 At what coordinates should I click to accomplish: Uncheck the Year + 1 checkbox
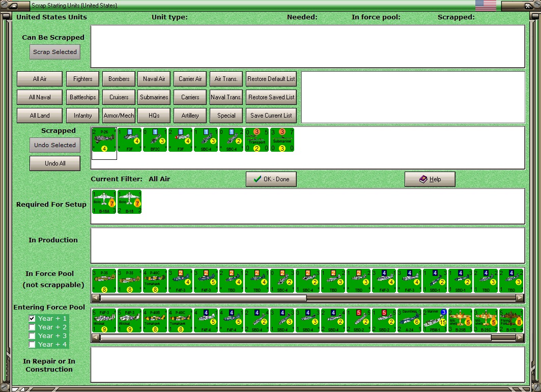pyautogui.click(x=32, y=318)
